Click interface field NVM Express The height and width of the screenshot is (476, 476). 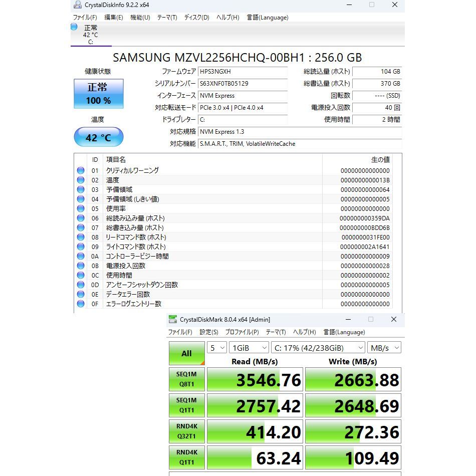[x=243, y=96]
